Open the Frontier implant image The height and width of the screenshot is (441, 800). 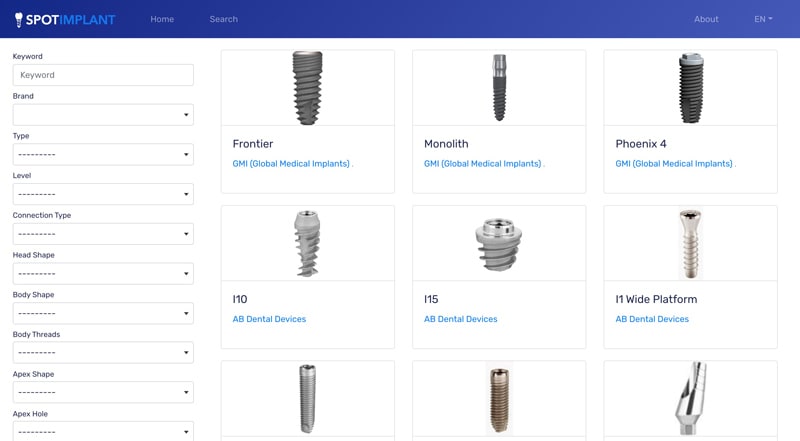[307, 88]
